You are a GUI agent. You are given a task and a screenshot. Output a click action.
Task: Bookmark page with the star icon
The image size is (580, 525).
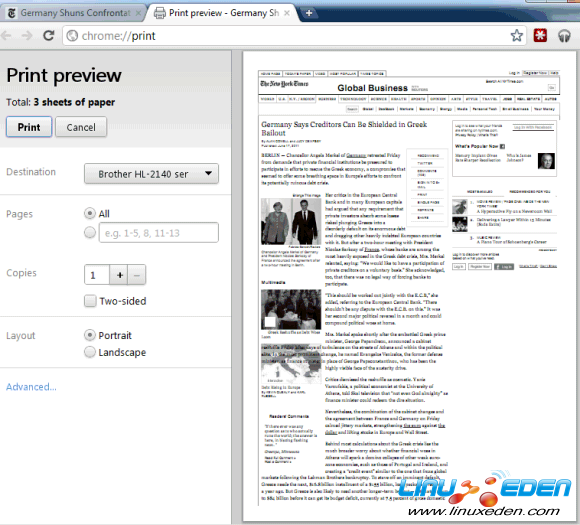[x=516, y=36]
